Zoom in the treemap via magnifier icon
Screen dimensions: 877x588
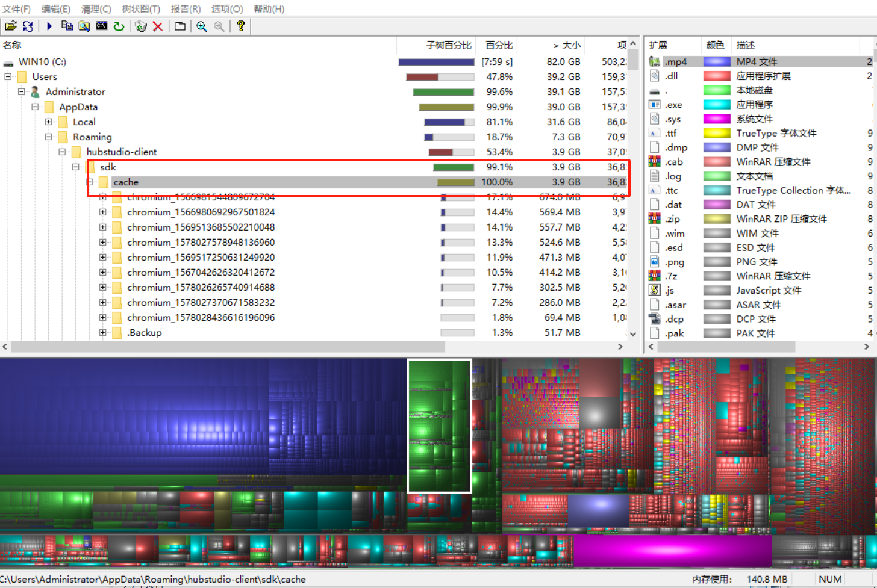click(x=202, y=26)
